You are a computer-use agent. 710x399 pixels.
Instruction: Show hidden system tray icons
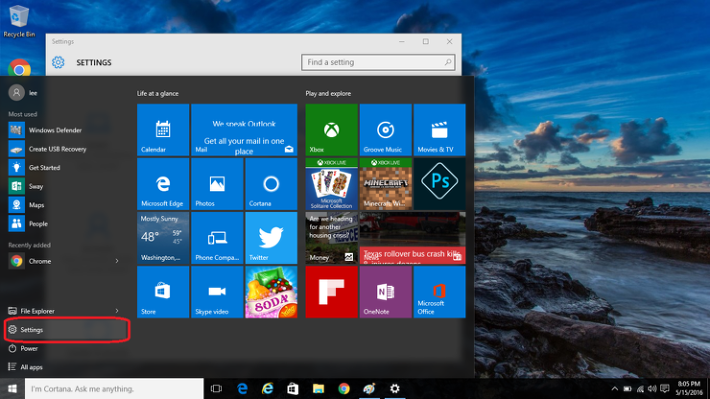tap(614, 389)
